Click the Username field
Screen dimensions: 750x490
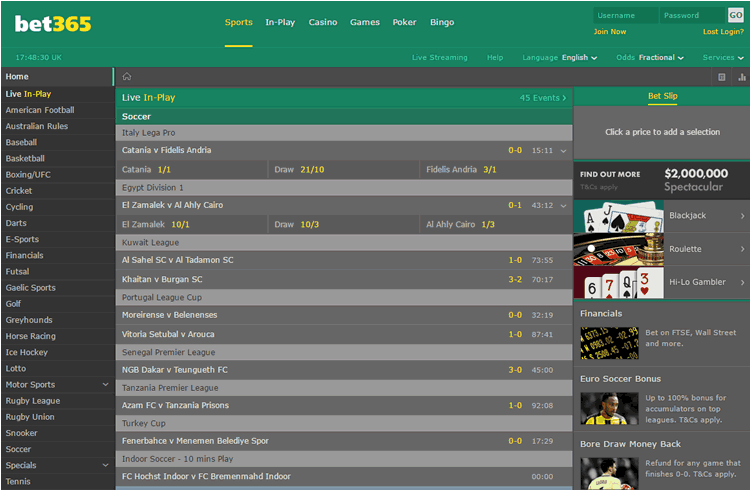tap(626, 15)
